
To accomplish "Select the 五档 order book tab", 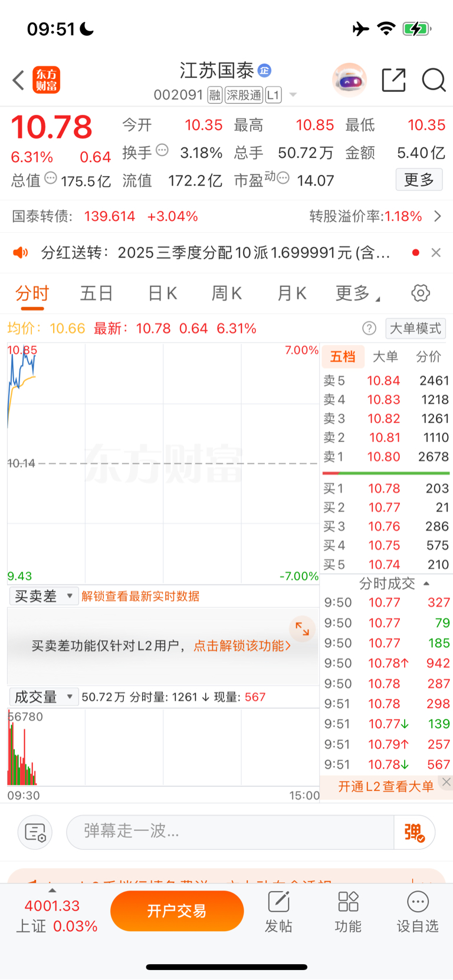I will tap(343, 357).
